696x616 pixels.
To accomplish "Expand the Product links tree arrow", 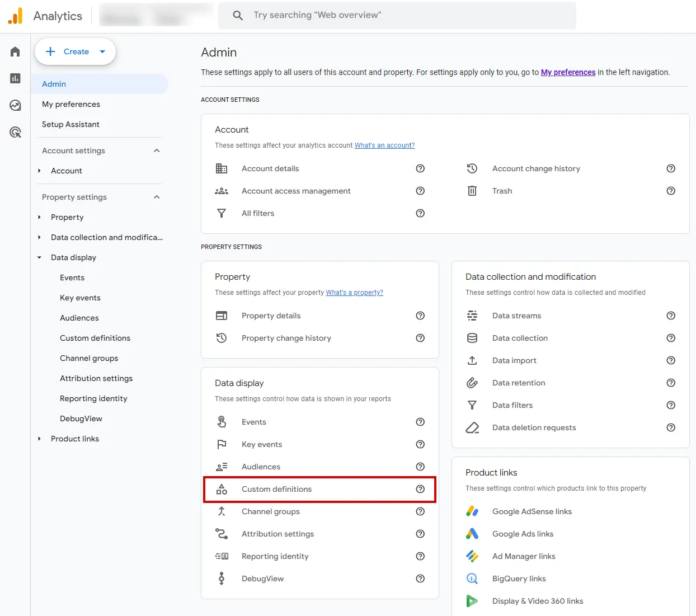I will tap(39, 439).
